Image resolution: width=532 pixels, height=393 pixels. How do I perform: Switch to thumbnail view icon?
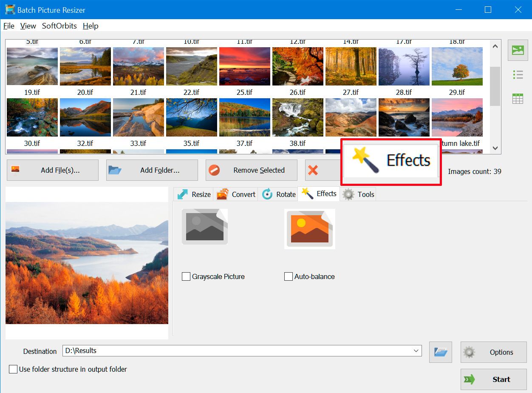pyautogui.click(x=518, y=50)
